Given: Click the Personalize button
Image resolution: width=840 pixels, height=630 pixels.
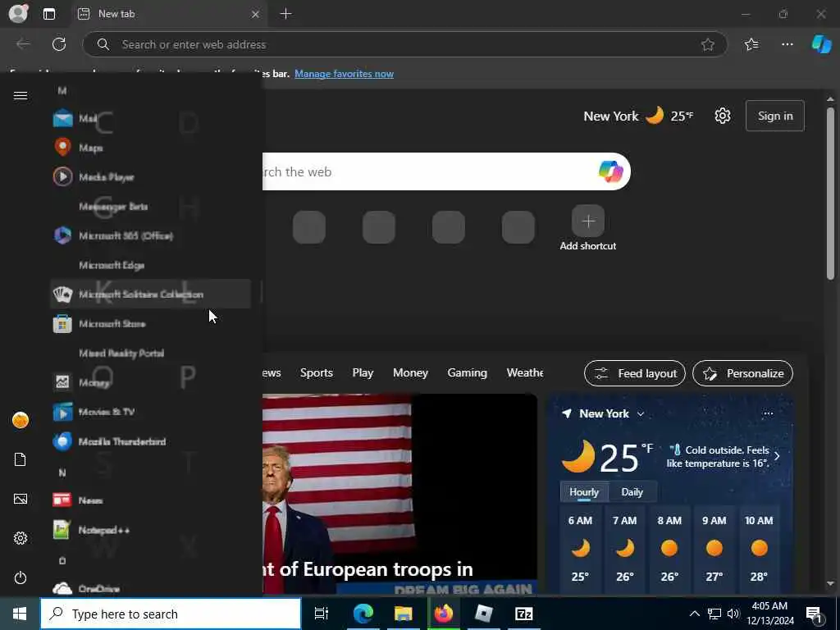Looking at the screenshot, I should coord(743,373).
